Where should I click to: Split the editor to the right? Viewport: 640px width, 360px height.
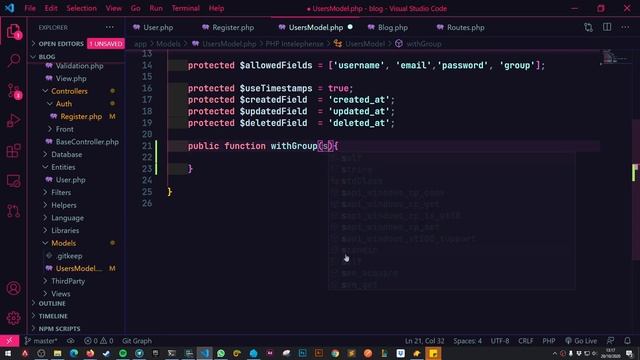[607, 27]
